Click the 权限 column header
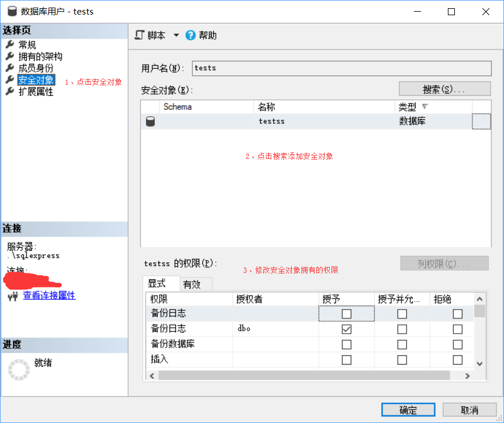This screenshot has height=423, width=504. pos(189,299)
